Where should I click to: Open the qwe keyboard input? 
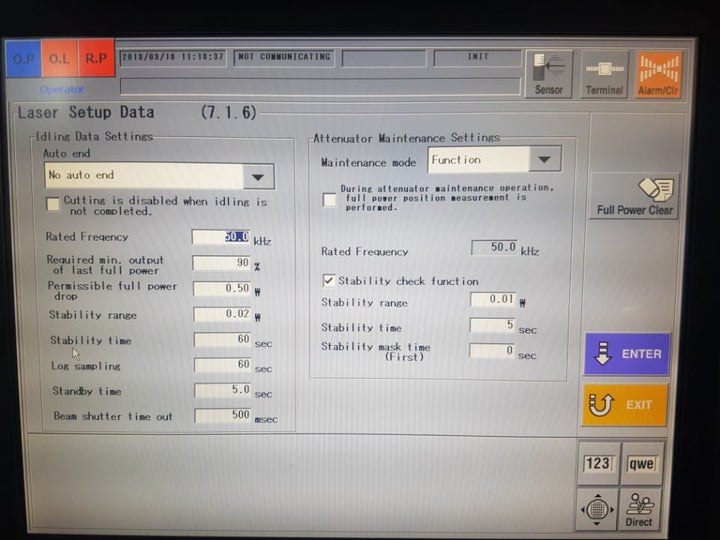640,464
